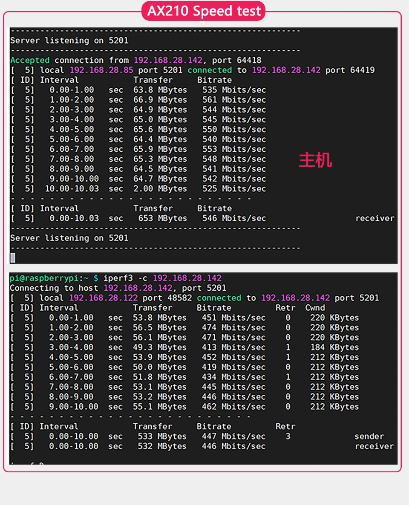Click the 184 KBytes Cwnd value
409x532 pixels.
(334, 347)
